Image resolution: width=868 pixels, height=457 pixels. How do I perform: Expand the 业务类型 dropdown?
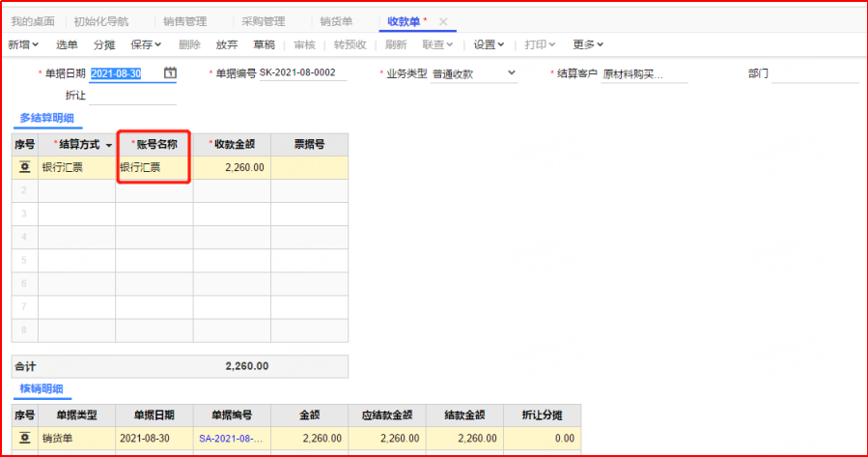pyautogui.click(x=511, y=73)
